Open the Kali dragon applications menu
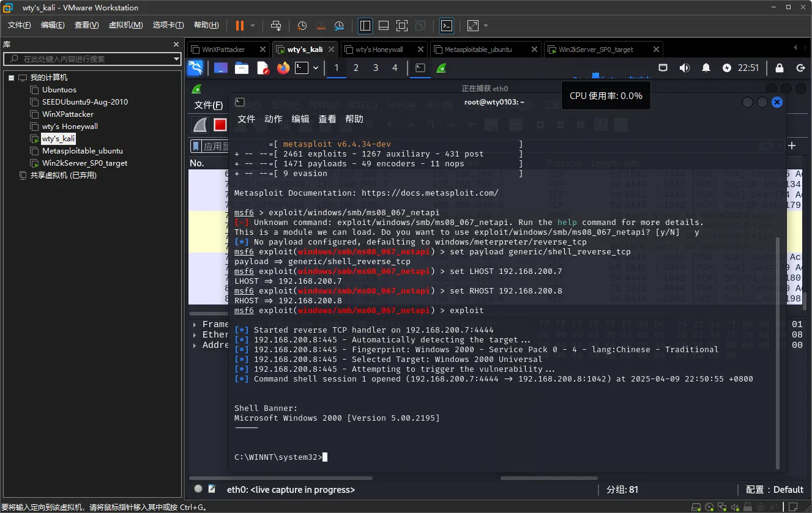This screenshot has width=812, height=513. point(195,68)
